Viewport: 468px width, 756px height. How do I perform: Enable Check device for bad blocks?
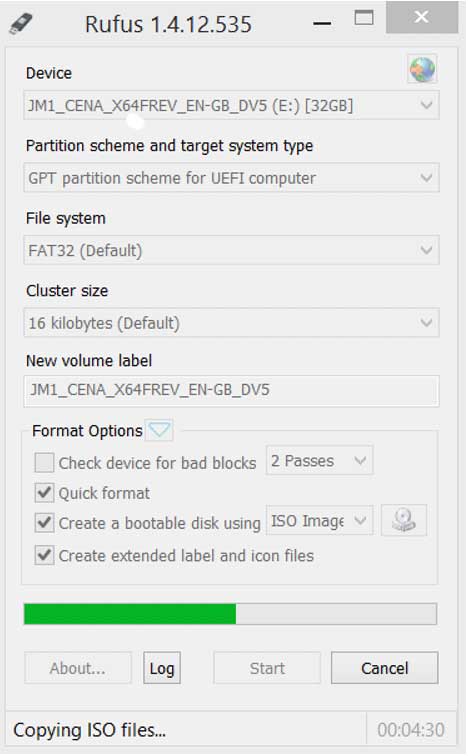(x=44, y=462)
